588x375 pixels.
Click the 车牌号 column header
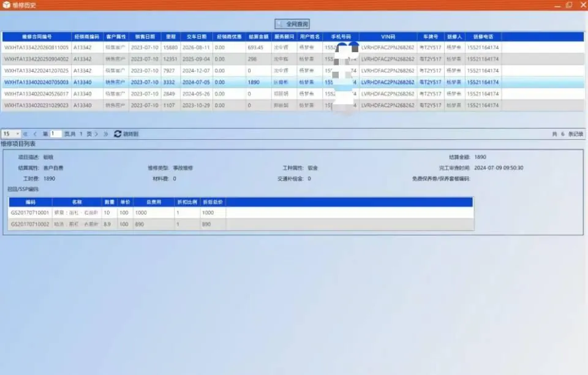click(431, 37)
